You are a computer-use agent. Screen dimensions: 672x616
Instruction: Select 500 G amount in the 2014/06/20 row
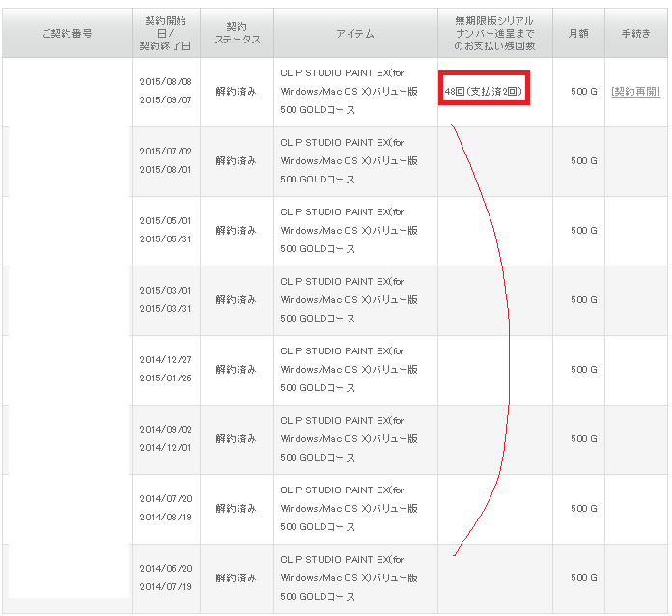click(584, 577)
